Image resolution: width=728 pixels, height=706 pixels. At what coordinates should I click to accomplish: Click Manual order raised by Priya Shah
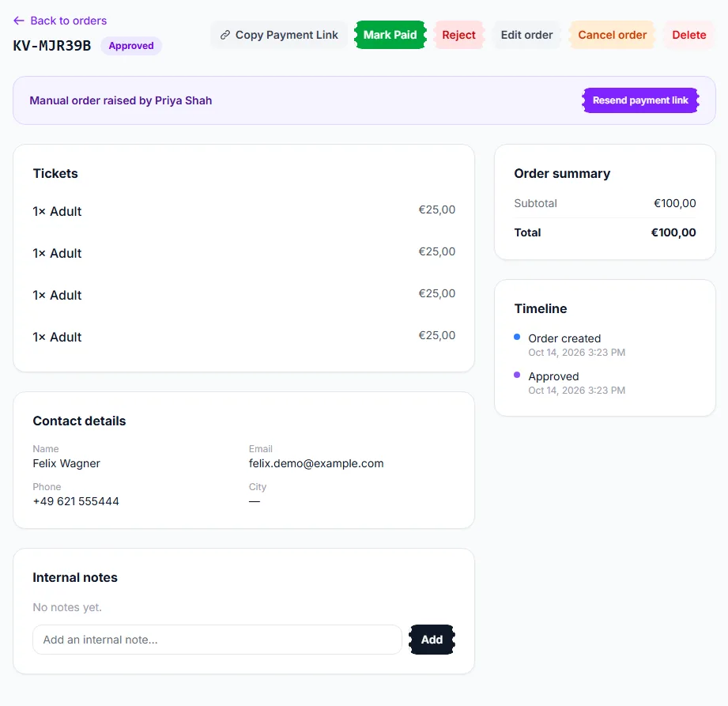(121, 100)
